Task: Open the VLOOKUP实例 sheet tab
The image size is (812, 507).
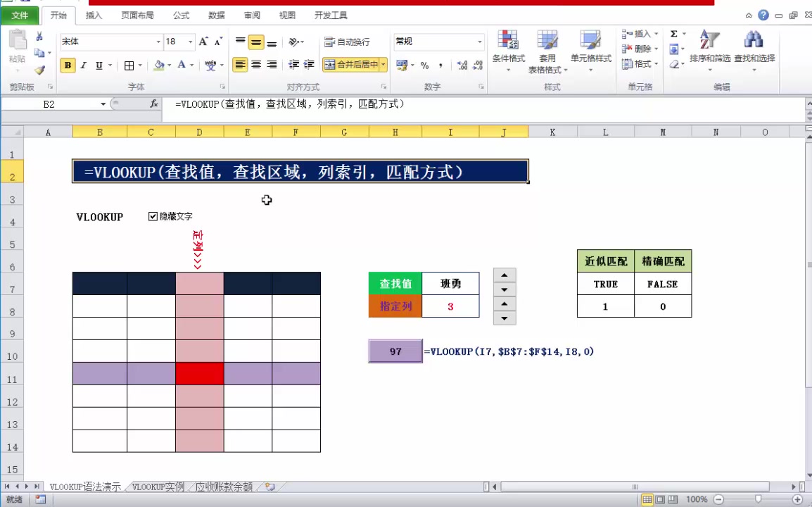Action: tap(156, 486)
